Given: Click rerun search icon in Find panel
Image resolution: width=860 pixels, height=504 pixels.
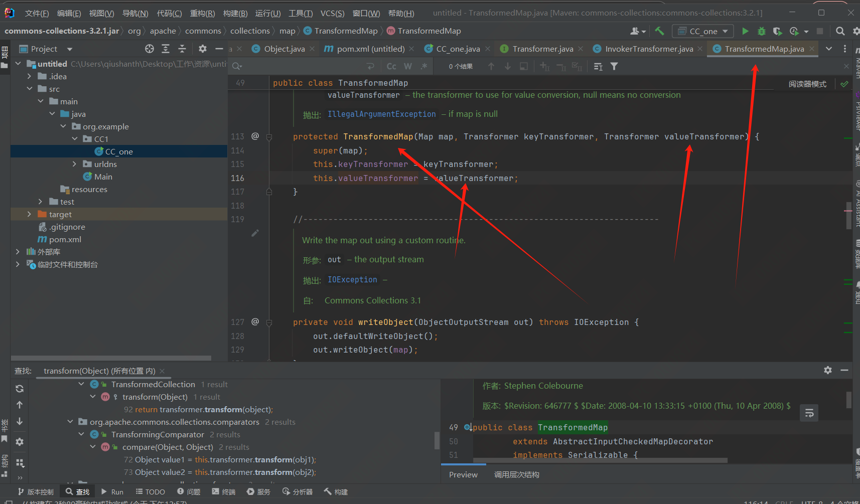Looking at the screenshot, I should (20, 388).
